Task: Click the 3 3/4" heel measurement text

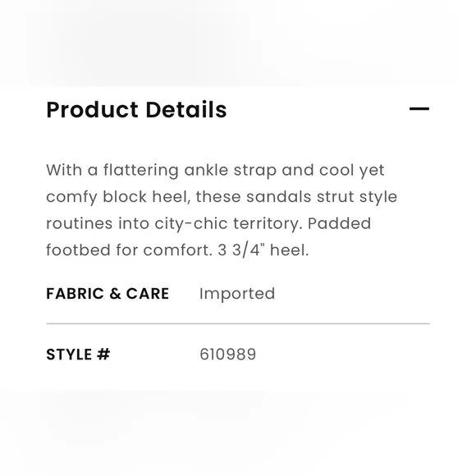Action: [x=263, y=250]
